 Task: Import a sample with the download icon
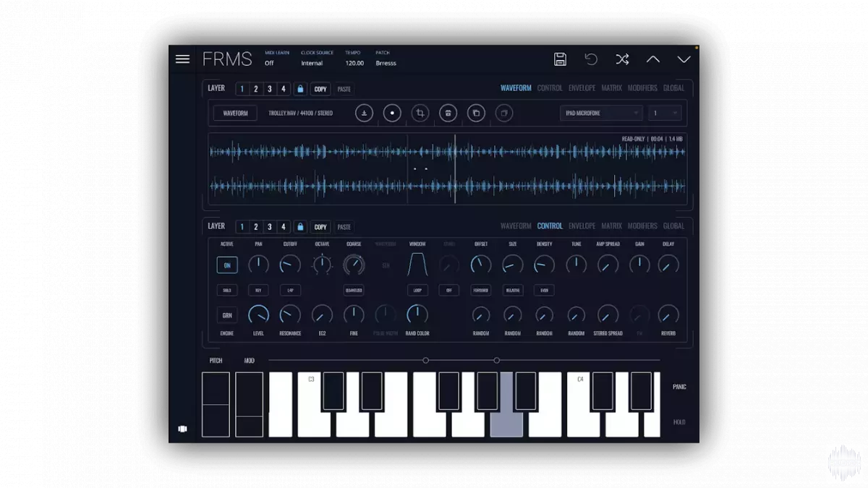[x=364, y=114]
